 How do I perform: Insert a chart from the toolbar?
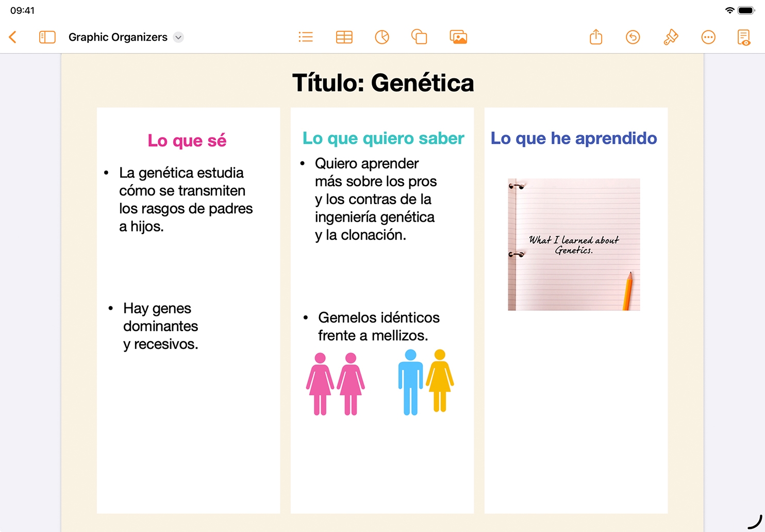(x=382, y=37)
